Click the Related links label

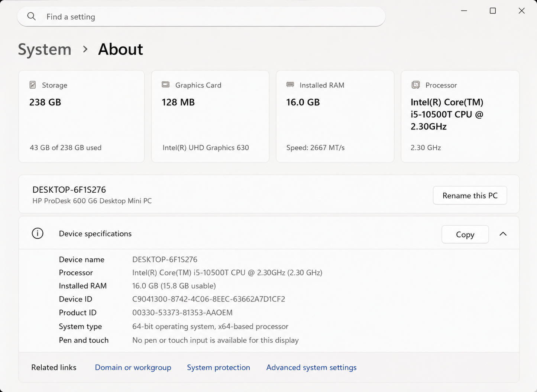(x=54, y=367)
